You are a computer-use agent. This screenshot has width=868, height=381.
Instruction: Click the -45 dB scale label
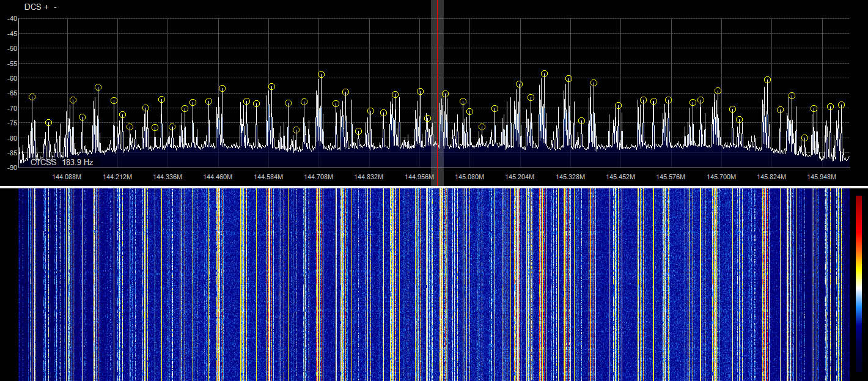12,33
